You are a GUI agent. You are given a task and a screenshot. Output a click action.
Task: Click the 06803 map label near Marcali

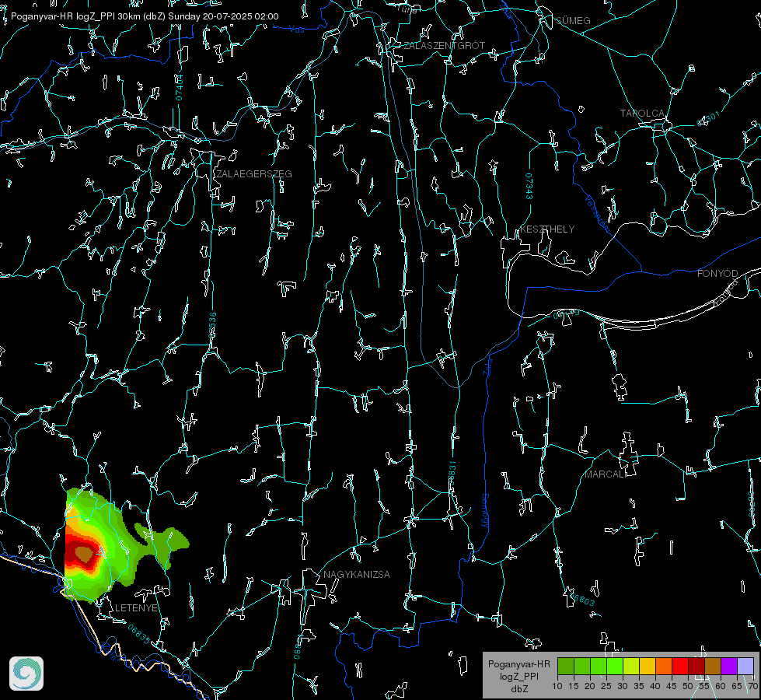click(583, 599)
